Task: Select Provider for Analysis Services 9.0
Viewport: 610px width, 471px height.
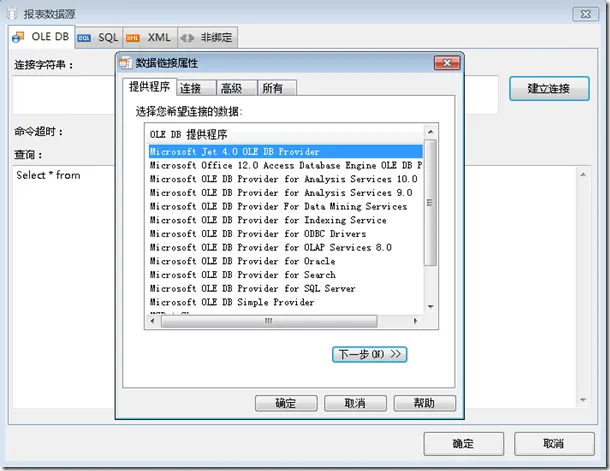Action: pos(286,193)
